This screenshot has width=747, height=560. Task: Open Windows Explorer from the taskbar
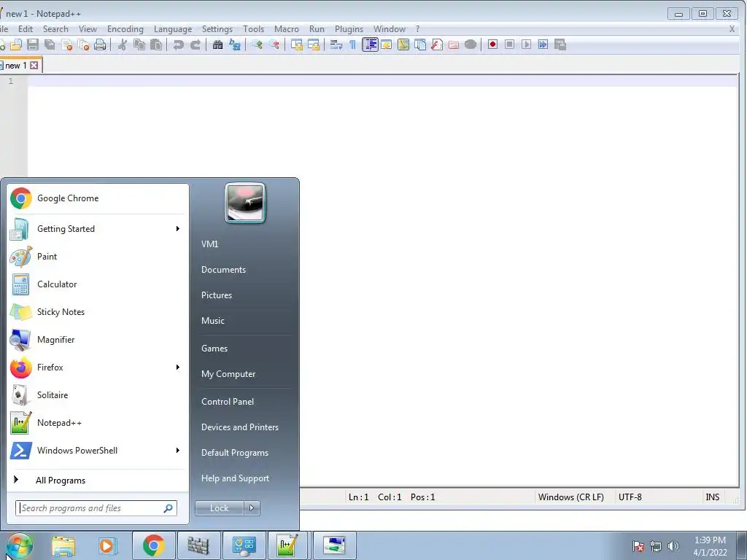click(x=63, y=545)
